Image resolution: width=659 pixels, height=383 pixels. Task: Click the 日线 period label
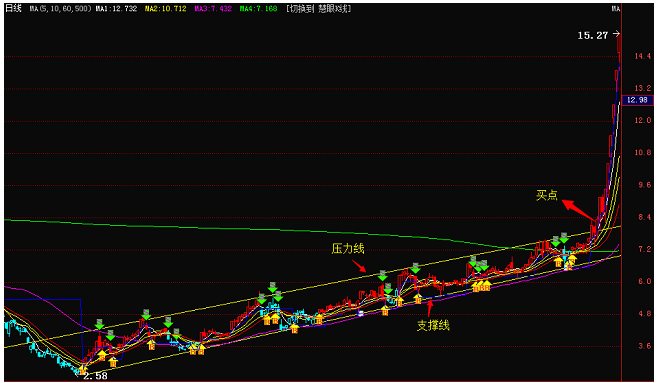point(13,8)
